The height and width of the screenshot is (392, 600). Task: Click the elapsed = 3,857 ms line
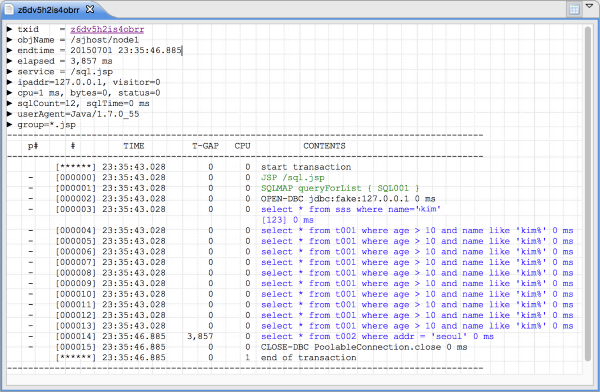click(x=65, y=61)
